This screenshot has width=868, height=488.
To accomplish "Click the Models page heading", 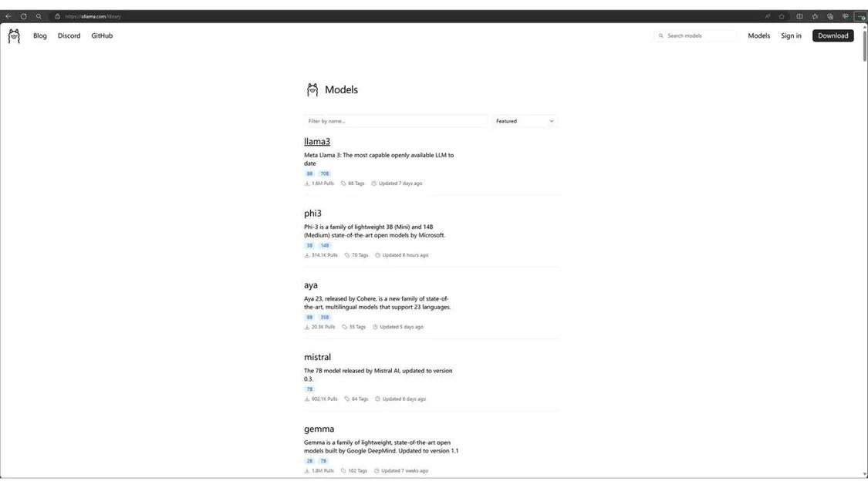I will [341, 89].
